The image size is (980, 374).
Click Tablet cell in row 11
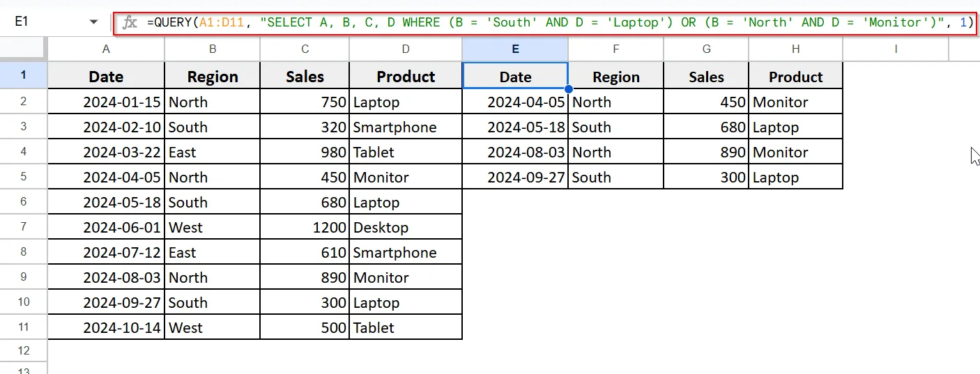[406, 327]
